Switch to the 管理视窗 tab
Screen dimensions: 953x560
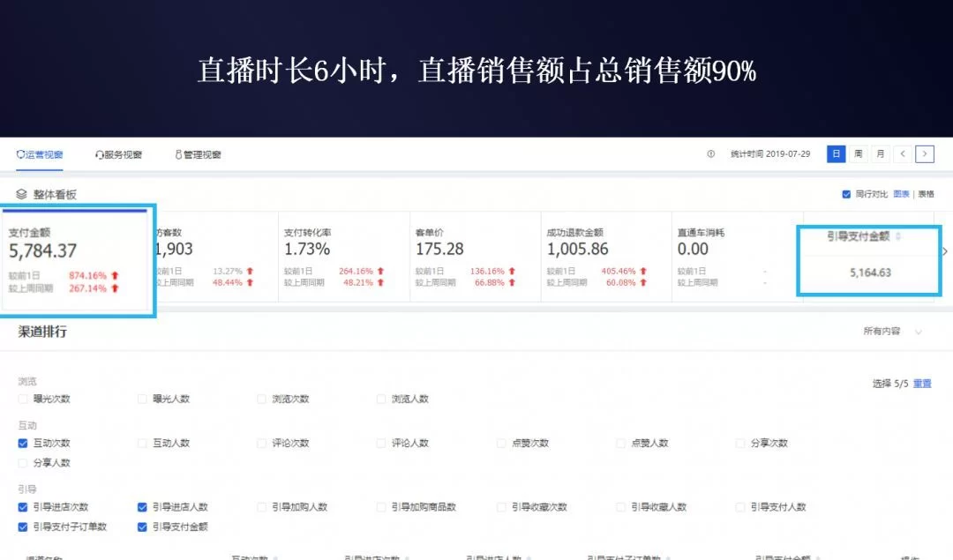tap(198, 154)
